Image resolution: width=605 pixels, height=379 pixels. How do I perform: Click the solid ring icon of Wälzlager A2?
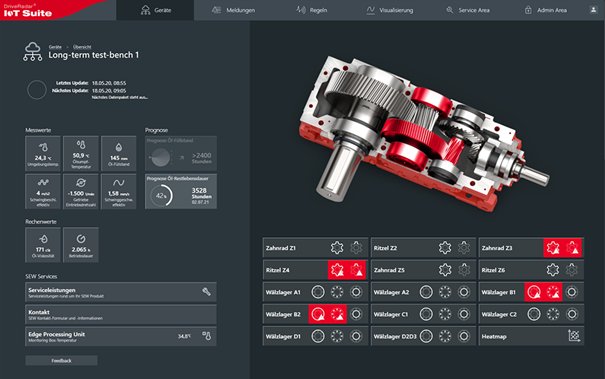click(x=426, y=292)
